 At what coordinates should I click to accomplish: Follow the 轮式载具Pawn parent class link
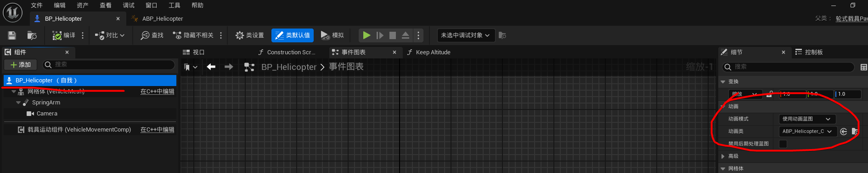(851, 19)
